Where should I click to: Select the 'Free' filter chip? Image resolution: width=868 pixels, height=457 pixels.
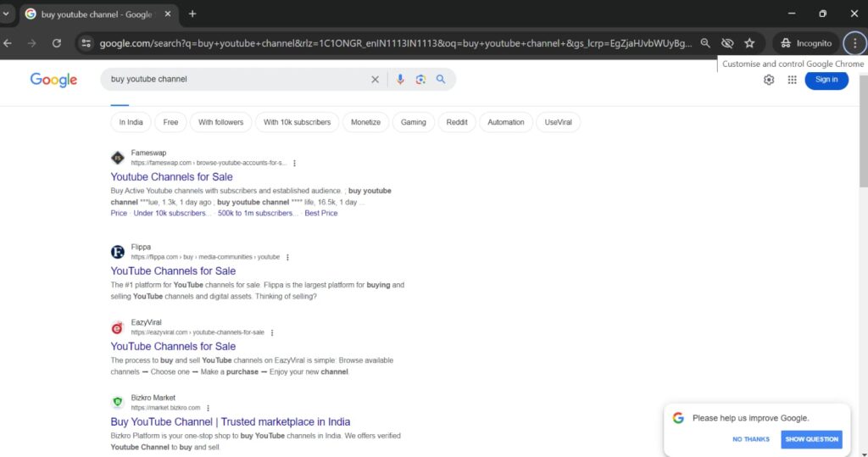tap(170, 122)
